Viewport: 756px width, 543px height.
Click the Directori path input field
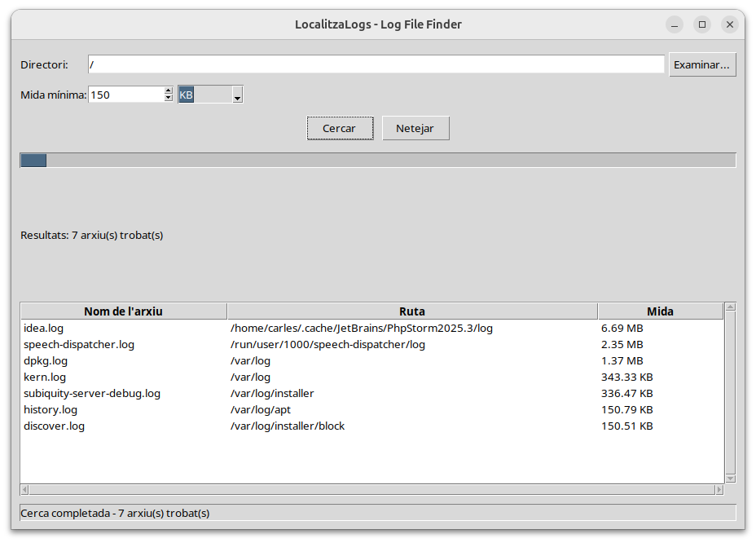[376, 64]
